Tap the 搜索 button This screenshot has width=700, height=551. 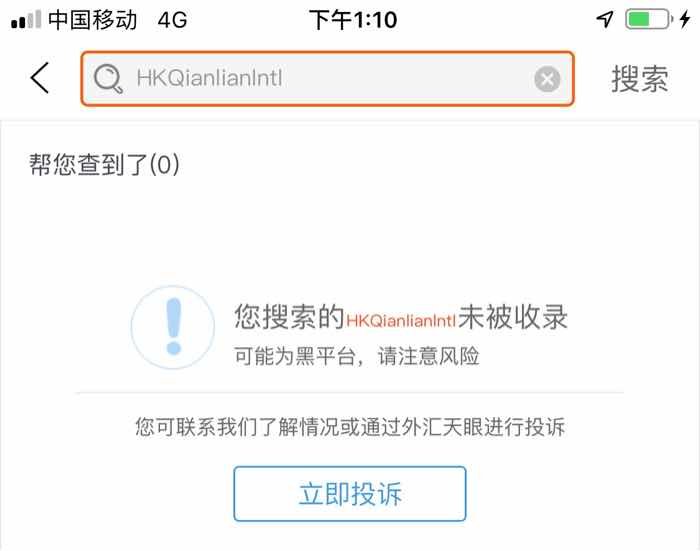[640, 79]
